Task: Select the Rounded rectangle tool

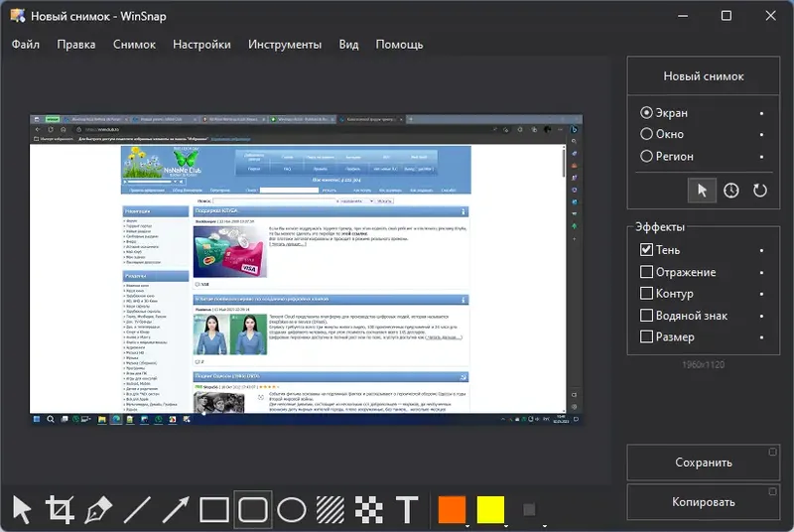Action: [x=253, y=509]
